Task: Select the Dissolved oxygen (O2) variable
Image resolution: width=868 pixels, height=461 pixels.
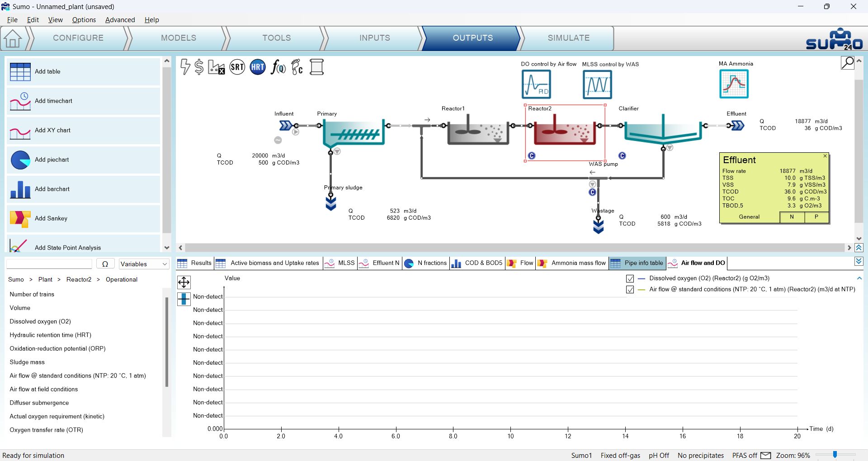Action: tap(40, 321)
